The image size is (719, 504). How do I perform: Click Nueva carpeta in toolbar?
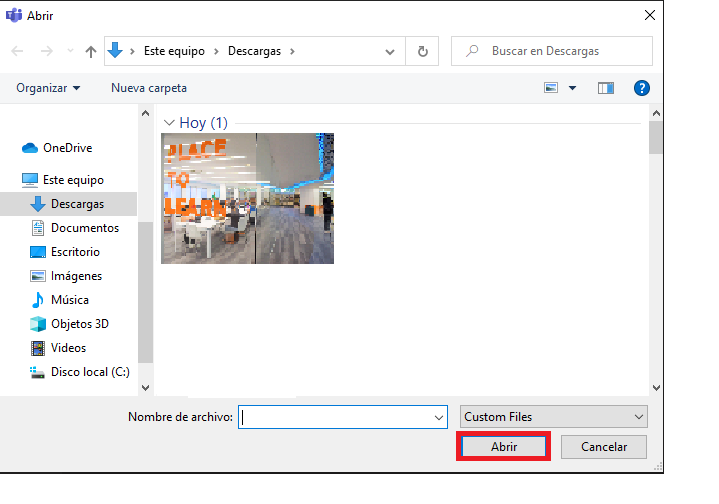pos(148,88)
